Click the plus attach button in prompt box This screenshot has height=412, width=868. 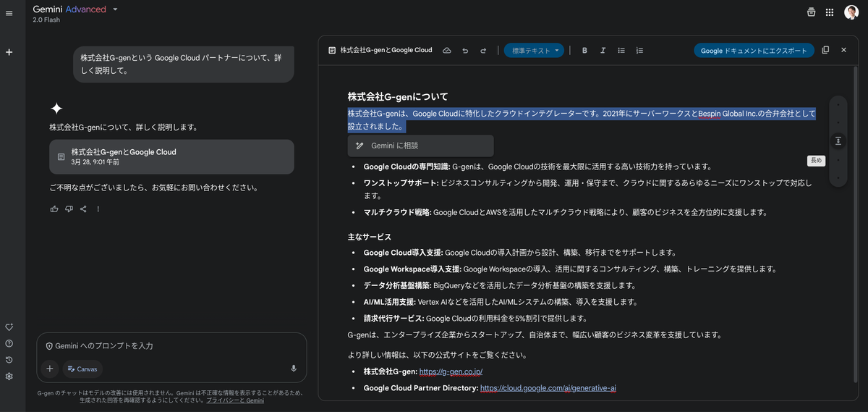(x=49, y=369)
